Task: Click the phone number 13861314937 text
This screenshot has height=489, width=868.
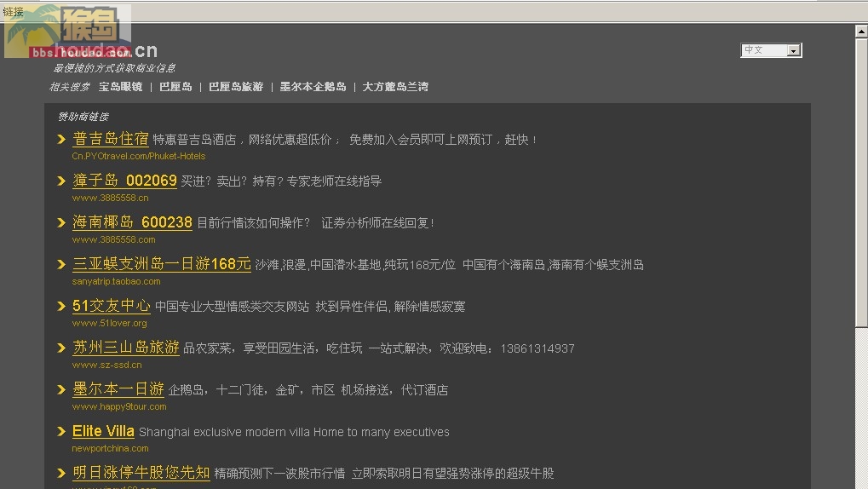Action: point(537,349)
